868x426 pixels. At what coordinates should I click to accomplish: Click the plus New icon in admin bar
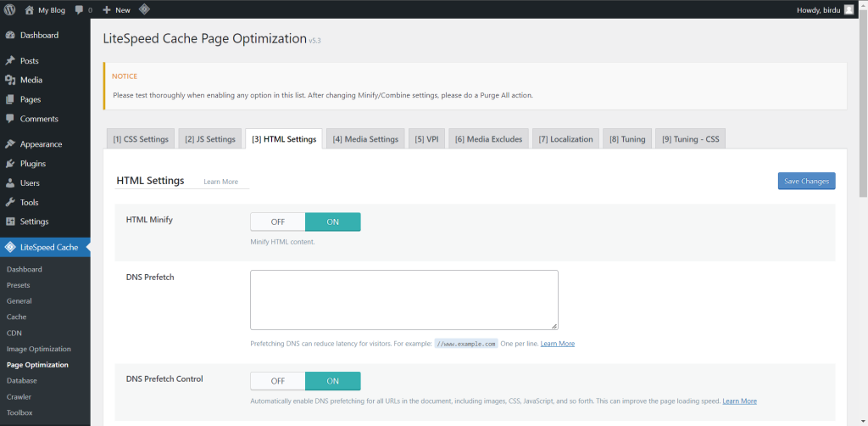tap(107, 9)
